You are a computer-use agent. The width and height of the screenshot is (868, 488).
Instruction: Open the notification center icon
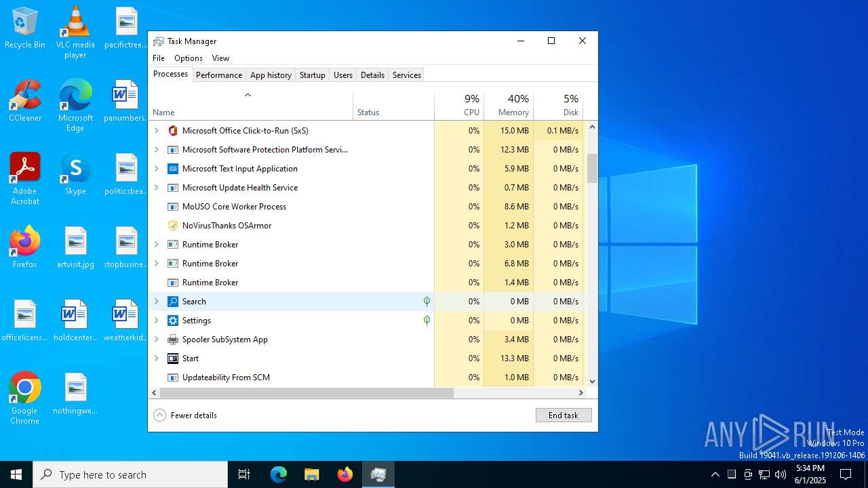(x=846, y=474)
